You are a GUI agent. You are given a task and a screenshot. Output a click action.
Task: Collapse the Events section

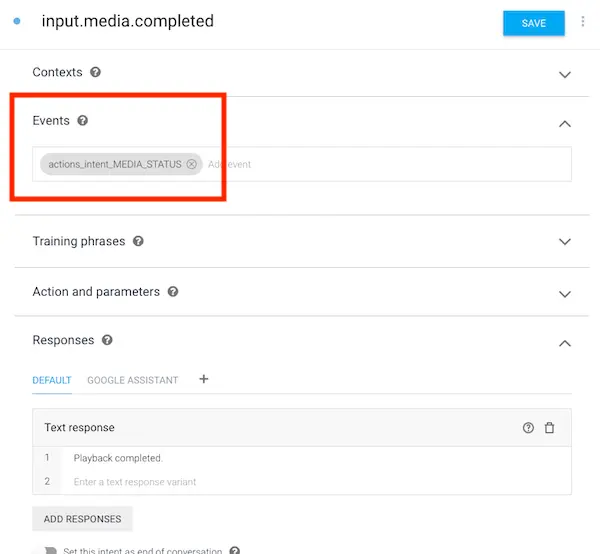point(565,124)
